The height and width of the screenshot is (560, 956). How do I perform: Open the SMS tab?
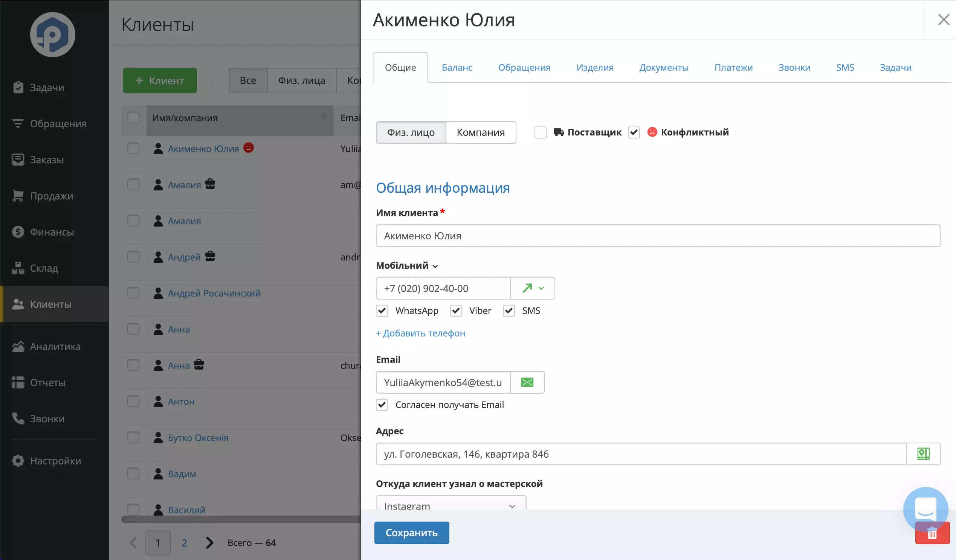[x=845, y=67]
